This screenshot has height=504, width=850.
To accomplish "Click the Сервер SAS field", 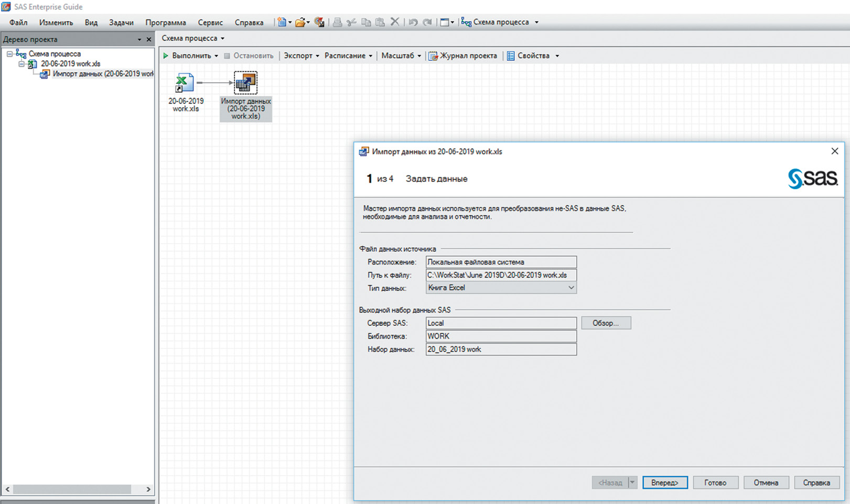I will (x=501, y=323).
